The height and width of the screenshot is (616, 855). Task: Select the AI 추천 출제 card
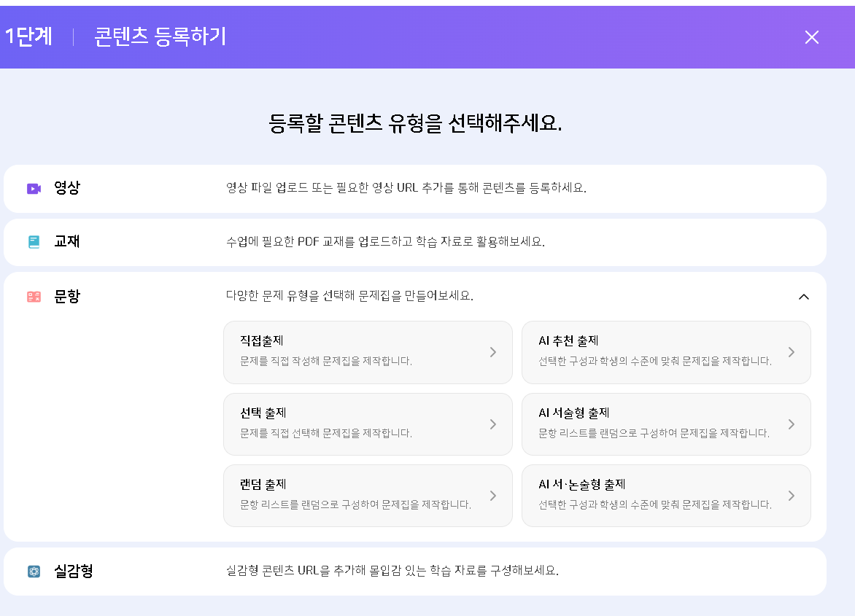pos(665,352)
